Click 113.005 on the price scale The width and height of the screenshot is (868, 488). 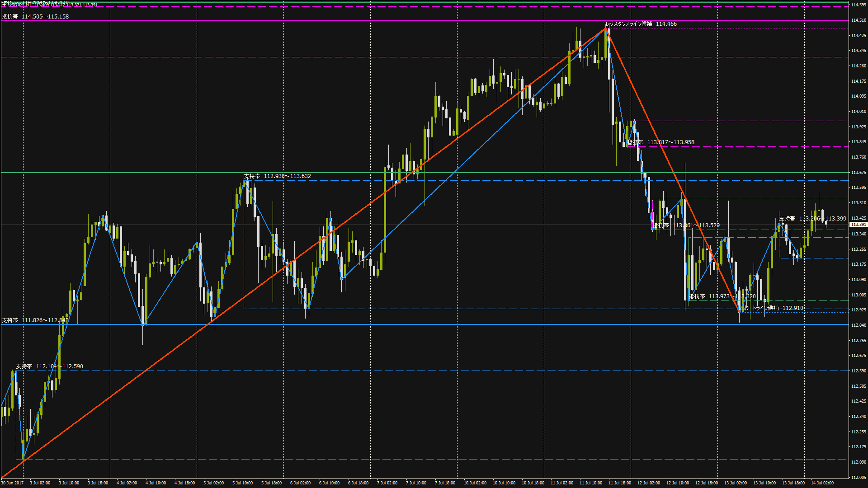[859, 295]
